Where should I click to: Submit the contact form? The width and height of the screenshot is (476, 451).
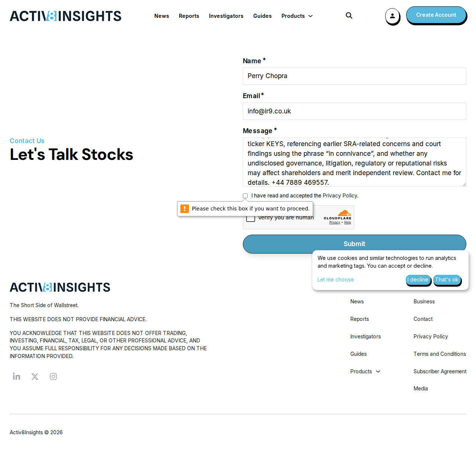[x=354, y=244]
